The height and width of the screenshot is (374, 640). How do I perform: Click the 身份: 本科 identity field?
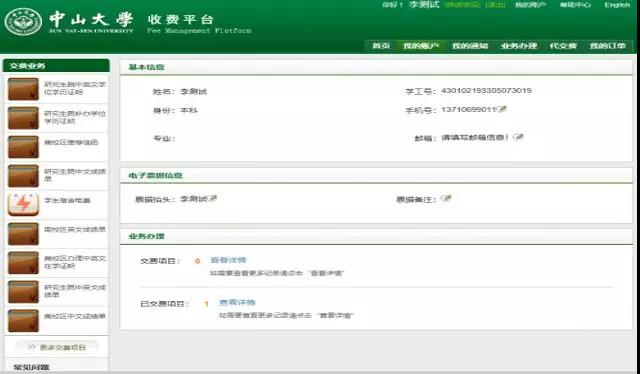[x=175, y=111]
